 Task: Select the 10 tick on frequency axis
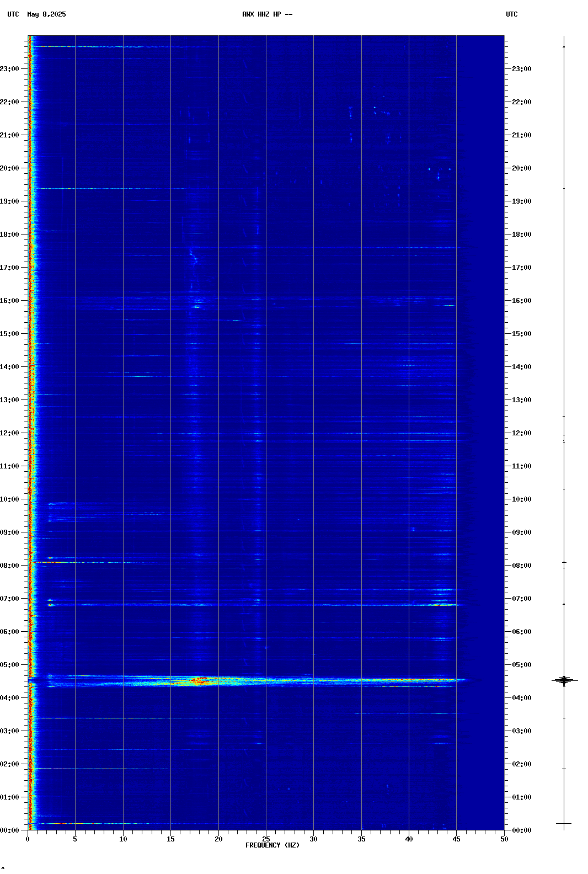click(x=123, y=839)
